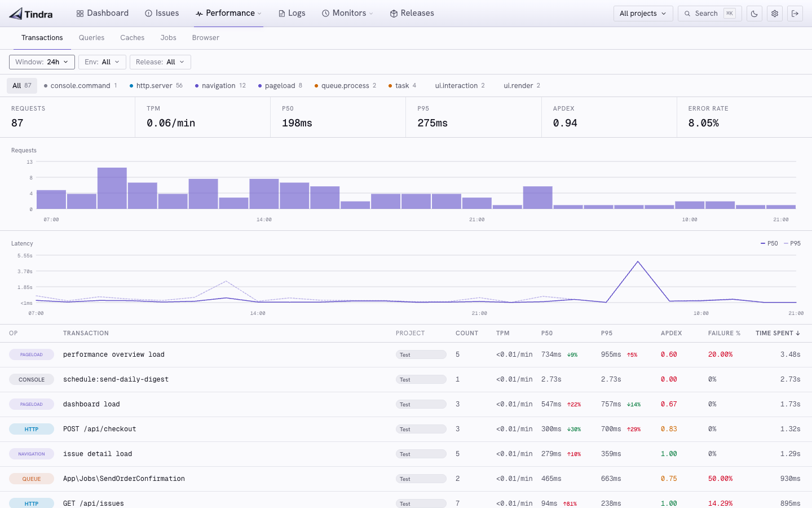Screen dimensions: 812x508
Task: Open the Releases page
Action: tap(412, 13)
